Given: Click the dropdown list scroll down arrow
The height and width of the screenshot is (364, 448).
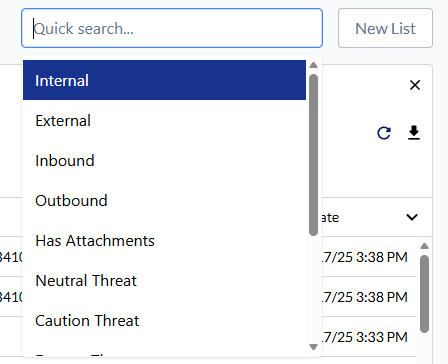Looking at the screenshot, I should pos(313,347).
